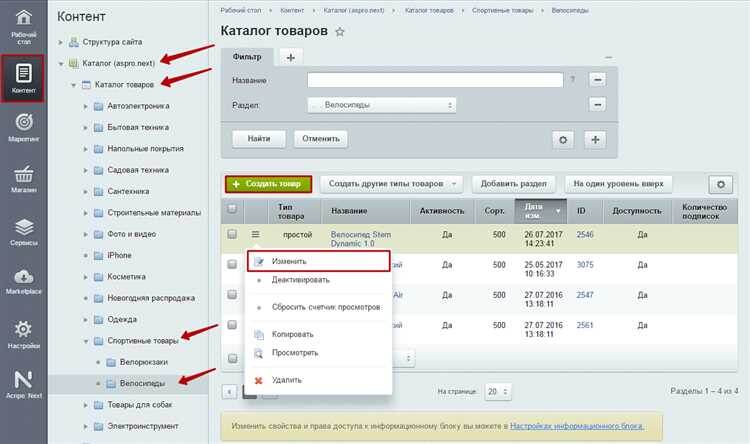This screenshot has width=750, height=444.
Task: Click the Отменить button
Action: [x=321, y=139]
